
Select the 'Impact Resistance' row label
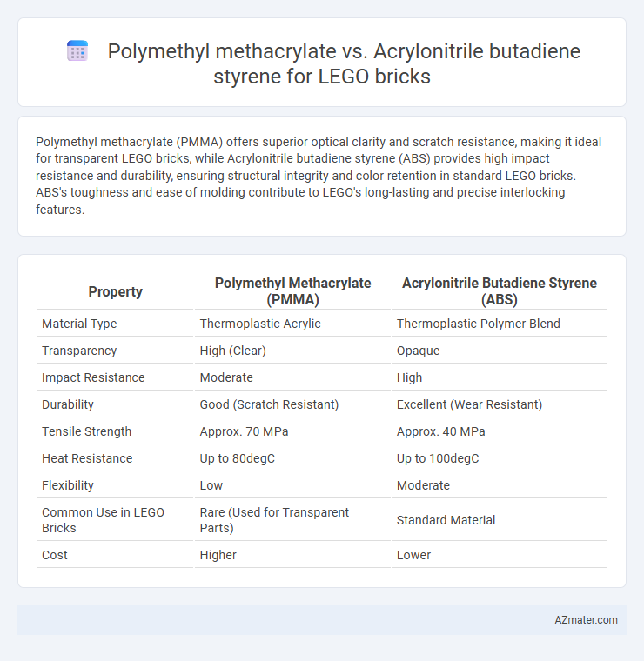(93, 377)
